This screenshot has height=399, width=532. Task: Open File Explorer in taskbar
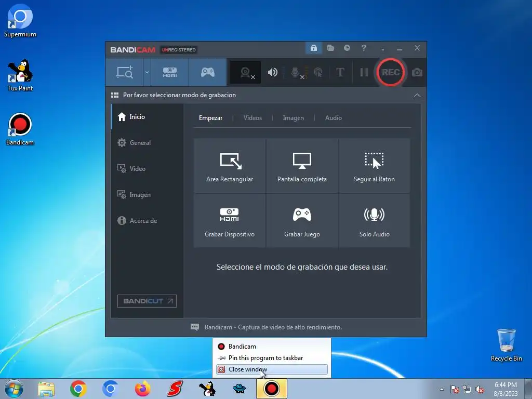pyautogui.click(x=46, y=389)
